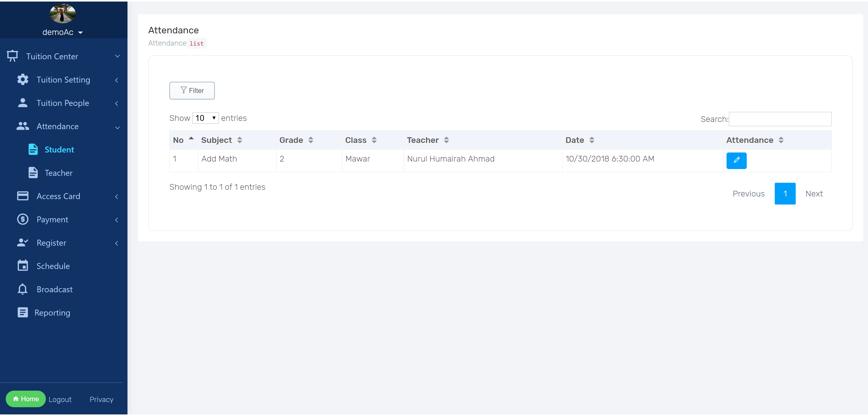Image resolution: width=868 pixels, height=416 pixels.
Task: Focus the Search input field
Action: pos(780,119)
